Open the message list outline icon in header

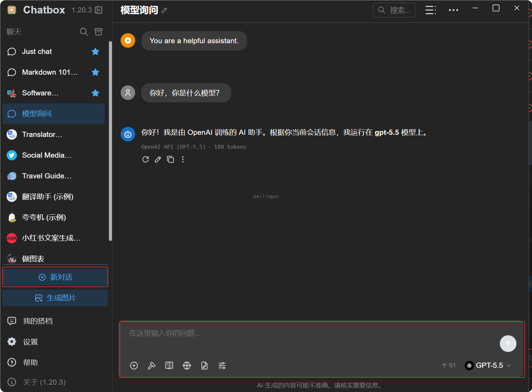pyautogui.click(x=430, y=10)
